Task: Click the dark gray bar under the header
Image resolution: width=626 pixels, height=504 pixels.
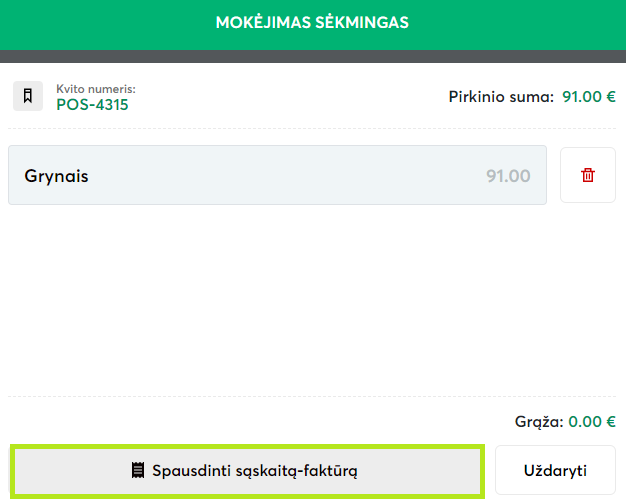Action: click(x=312, y=56)
